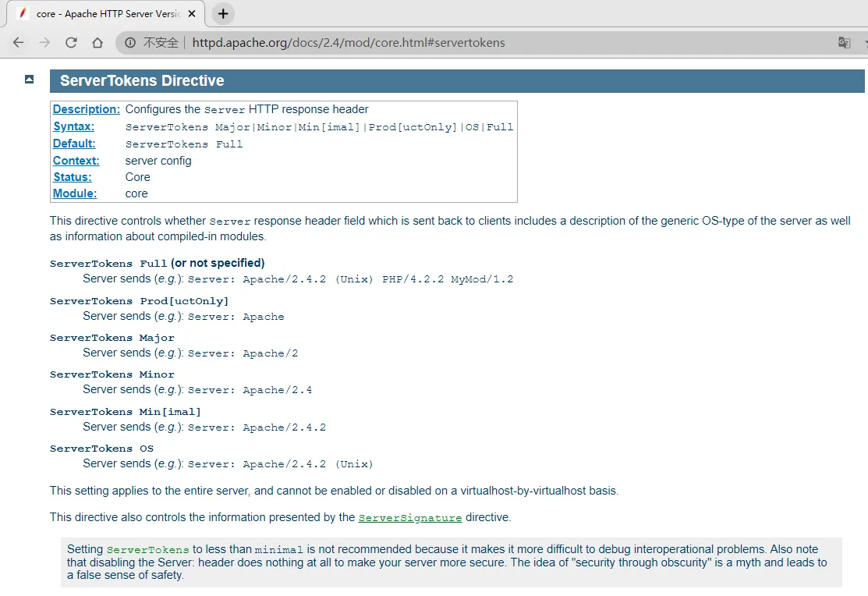Click the 'Server: Apache/2' example text

coord(243,353)
